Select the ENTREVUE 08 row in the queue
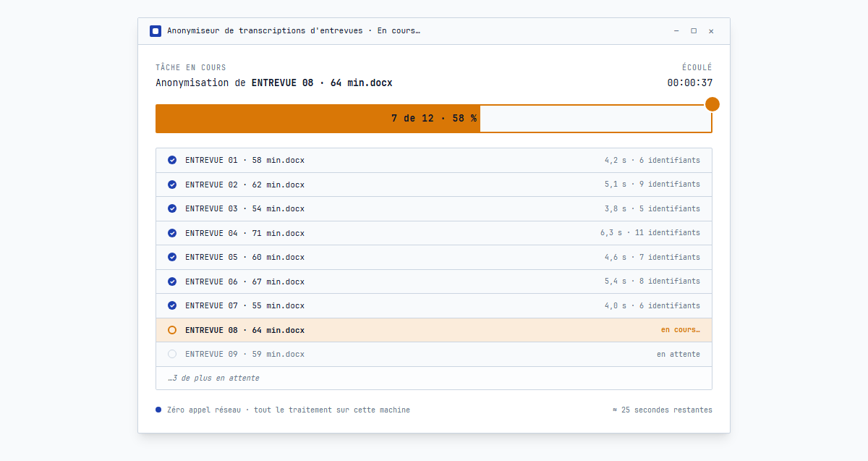Viewport: 868px width, 461px height. coord(434,329)
